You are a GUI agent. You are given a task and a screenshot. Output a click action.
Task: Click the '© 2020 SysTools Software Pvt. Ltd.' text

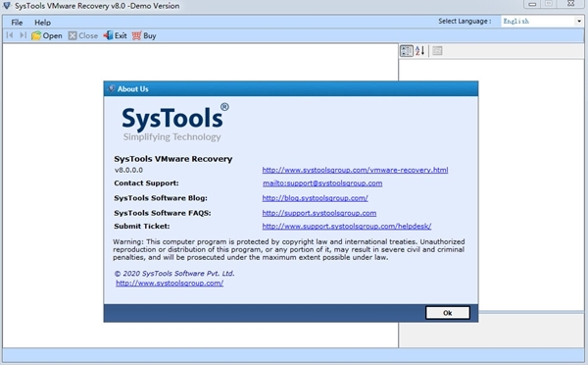(174, 274)
